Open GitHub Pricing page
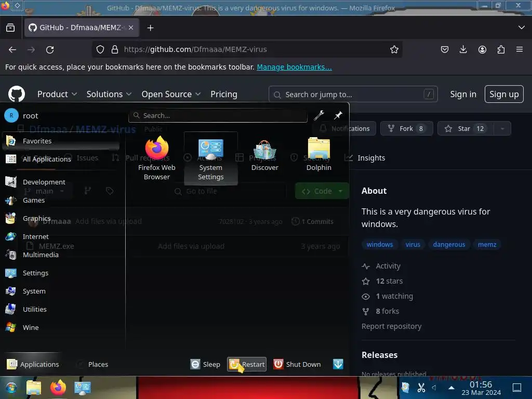The height and width of the screenshot is (399, 532). 223,95
